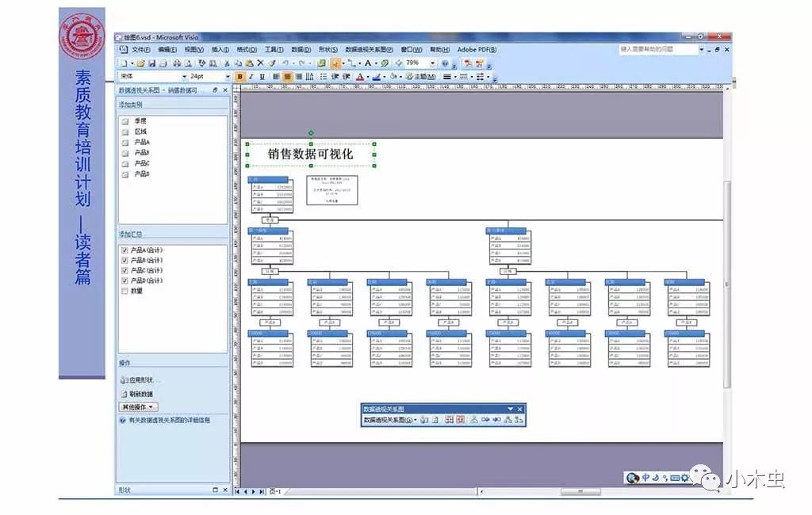Select the 页-1 page tab
812x515 pixels.
click(x=275, y=492)
